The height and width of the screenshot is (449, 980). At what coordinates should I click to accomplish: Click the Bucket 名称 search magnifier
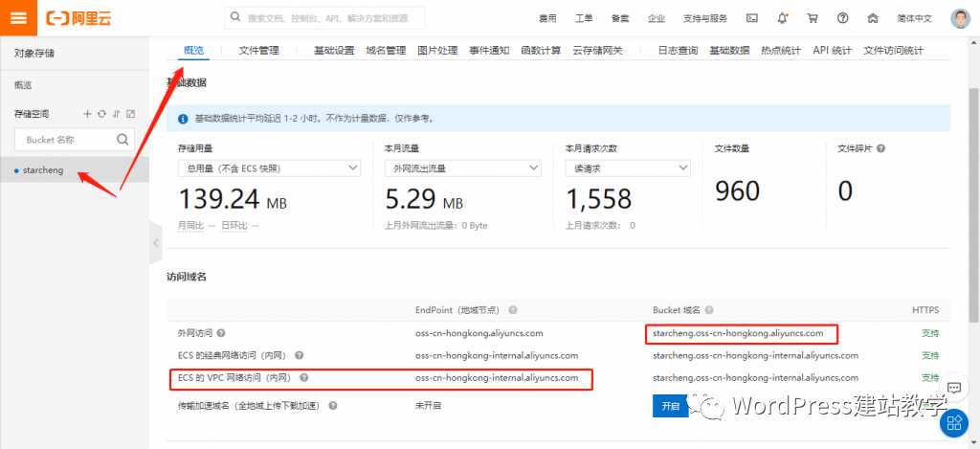[x=122, y=140]
